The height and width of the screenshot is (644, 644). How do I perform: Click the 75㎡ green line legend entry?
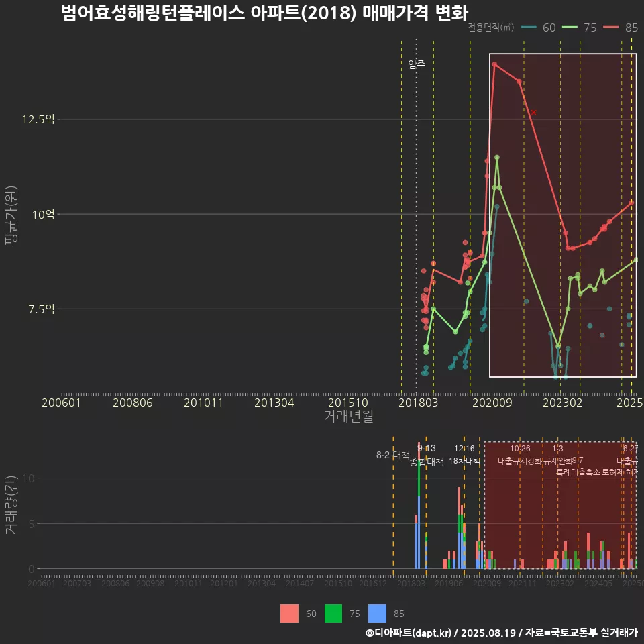point(579,28)
